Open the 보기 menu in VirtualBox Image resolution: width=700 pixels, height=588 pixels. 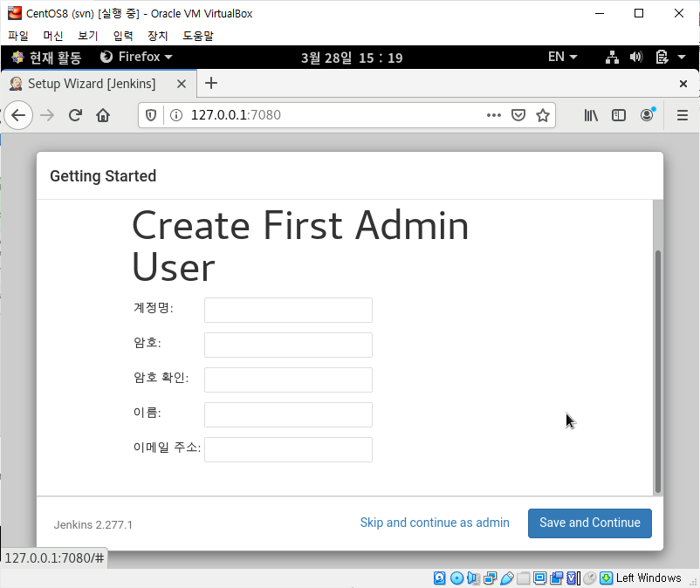click(x=88, y=36)
